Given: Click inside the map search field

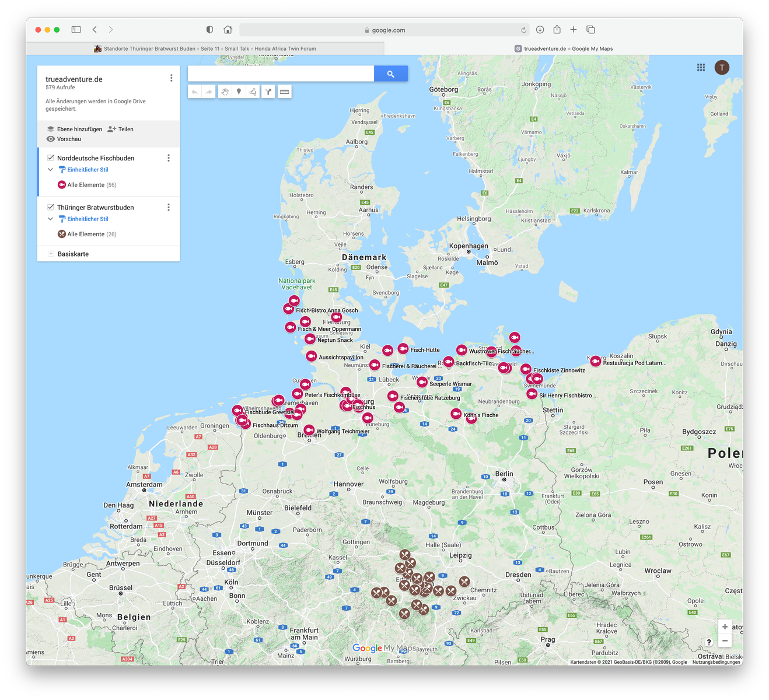Looking at the screenshot, I should pos(281,73).
